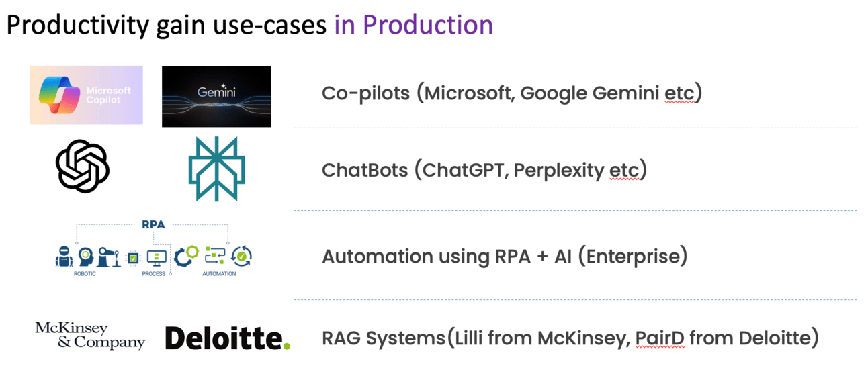Click the microchip with checkmark icon
Image resolution: width=868 pixels, height=370 pixels.
coord(133,257)
